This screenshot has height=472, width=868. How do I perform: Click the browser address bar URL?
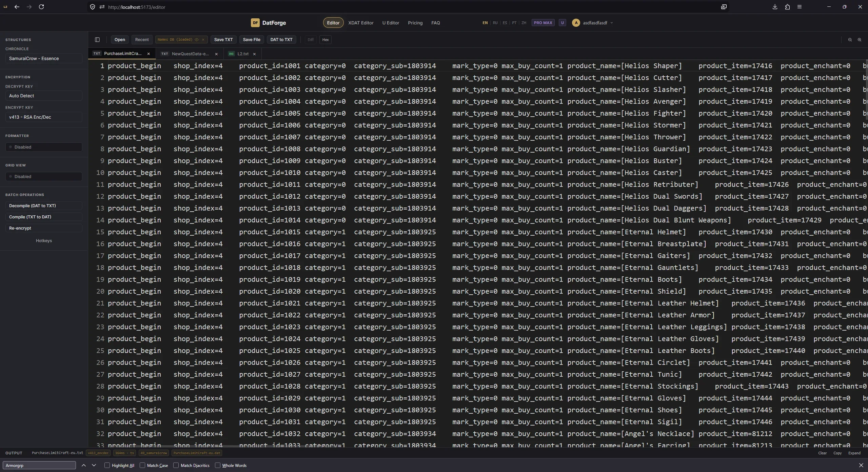pos(137,7)
